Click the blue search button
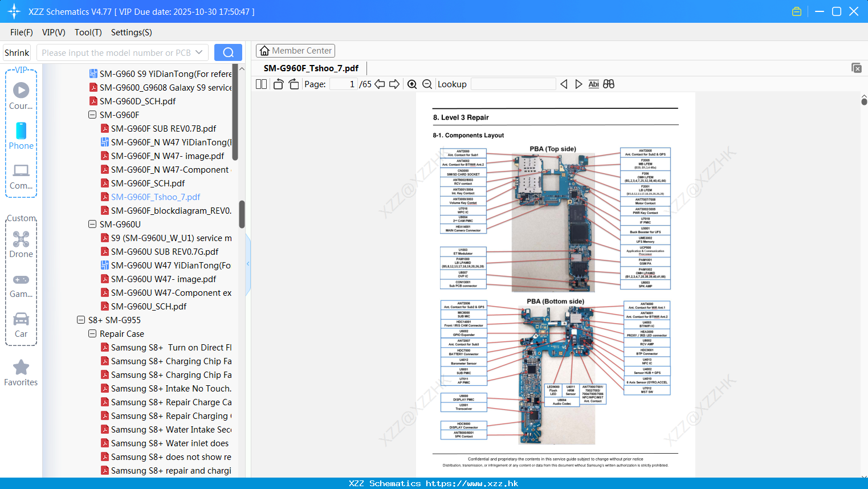This screenshot has width=868, height=489. 228,52
